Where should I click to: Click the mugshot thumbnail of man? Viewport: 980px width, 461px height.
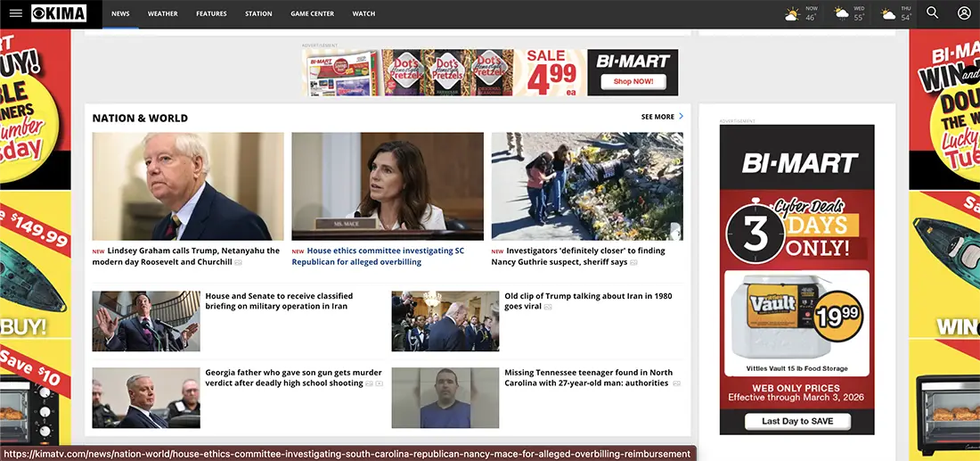[x=445, y=398]
